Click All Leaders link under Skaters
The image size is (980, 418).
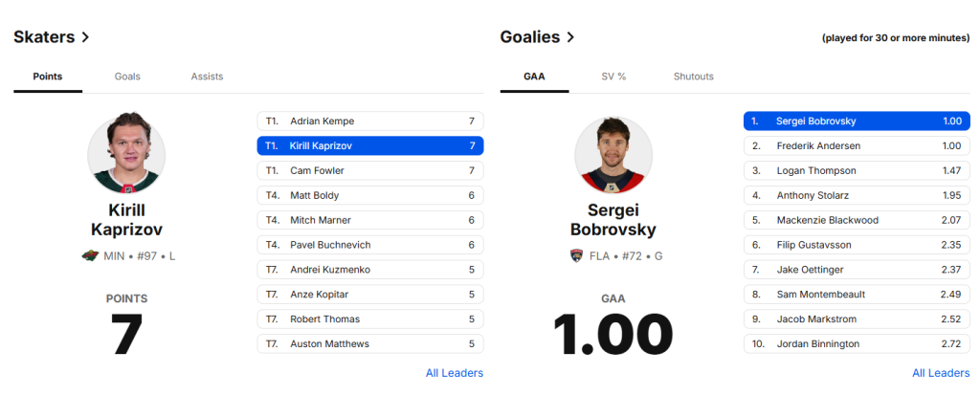click(454, 373)
